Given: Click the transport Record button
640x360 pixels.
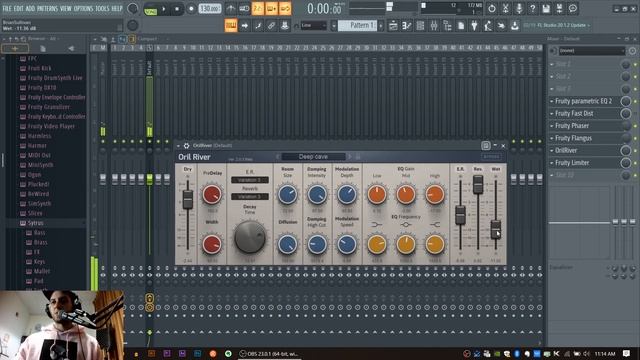Looking at the screenshot, I should tap(191, 9).
